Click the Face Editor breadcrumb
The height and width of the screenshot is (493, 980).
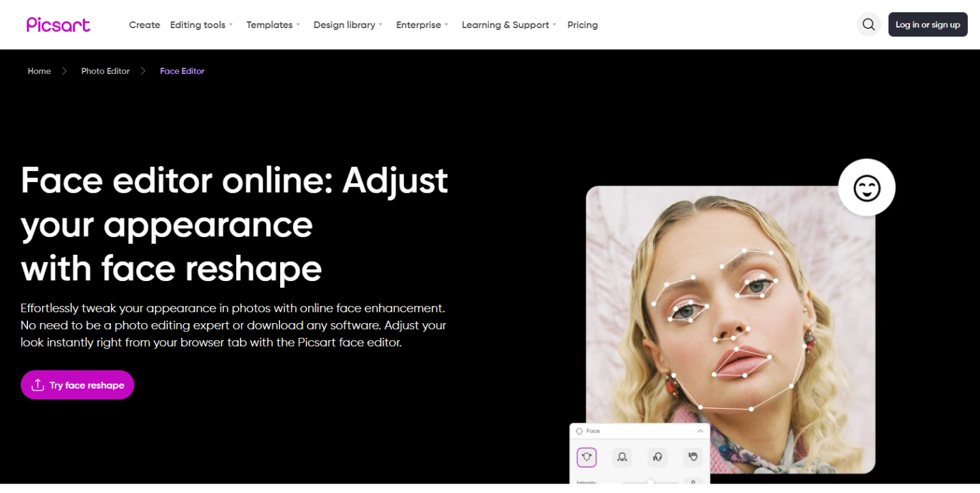pyautogui.click(x=182, y=71)
